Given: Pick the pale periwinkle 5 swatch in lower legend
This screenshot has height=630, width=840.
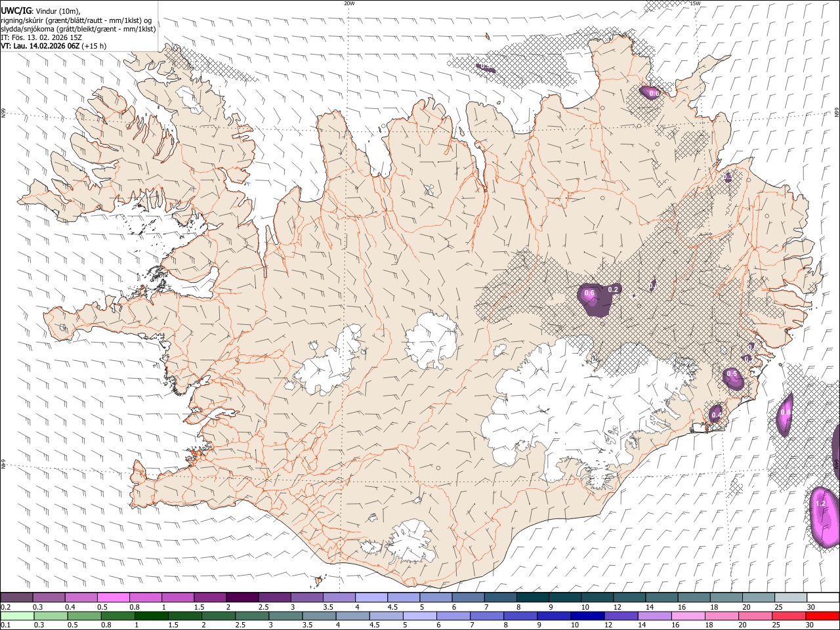Looking at the screenshot, I should click(419, 616).
